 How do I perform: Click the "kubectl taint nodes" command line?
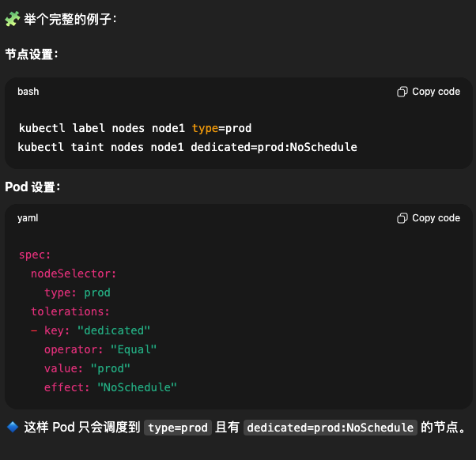tap(187, 147)
